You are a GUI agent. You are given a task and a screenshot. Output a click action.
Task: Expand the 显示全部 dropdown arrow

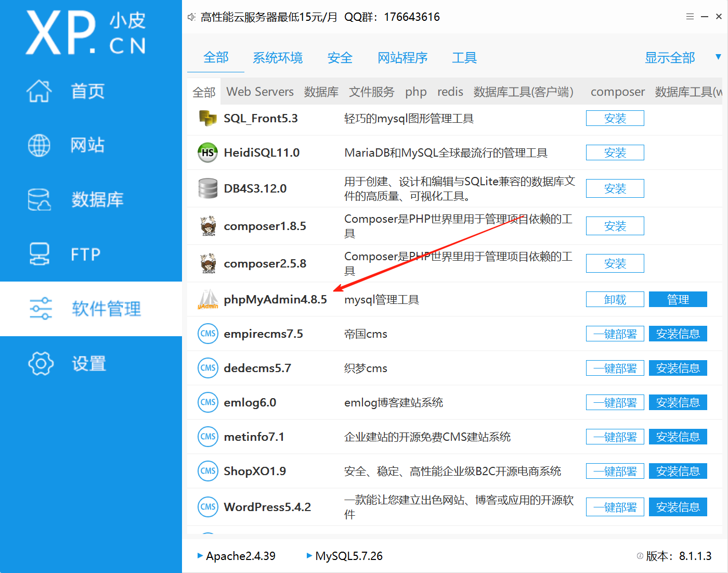click(718, 57)
